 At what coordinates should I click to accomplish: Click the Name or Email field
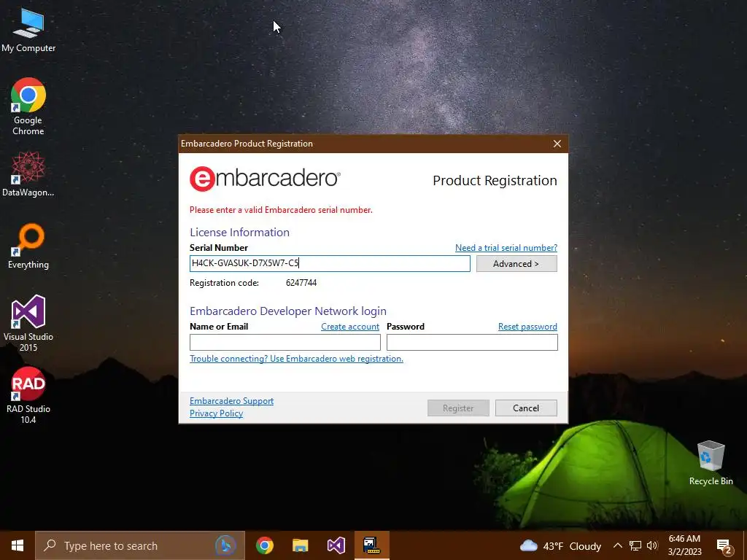click(x=285, y=343)
